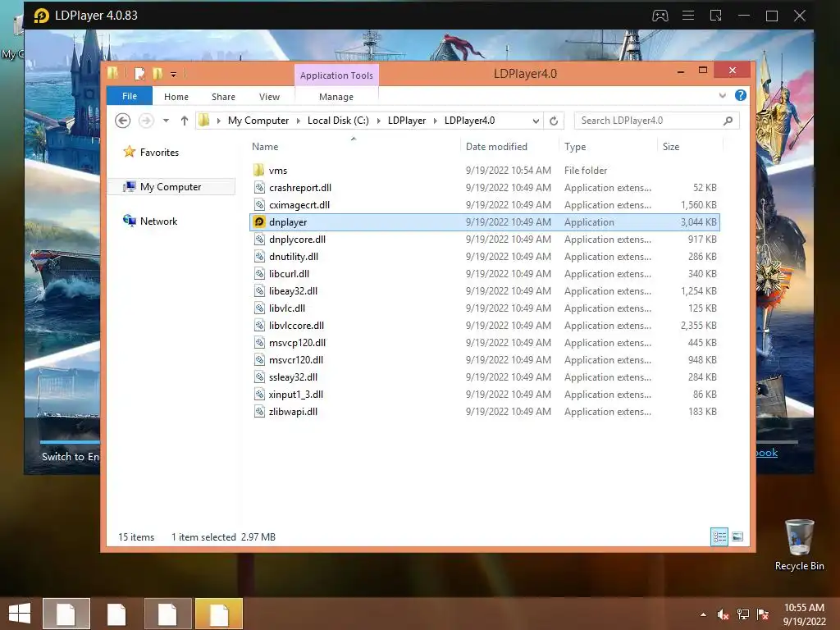Screen dimensions: 840x630
Task: Click the network tray icon
Action: pos(743,614)
